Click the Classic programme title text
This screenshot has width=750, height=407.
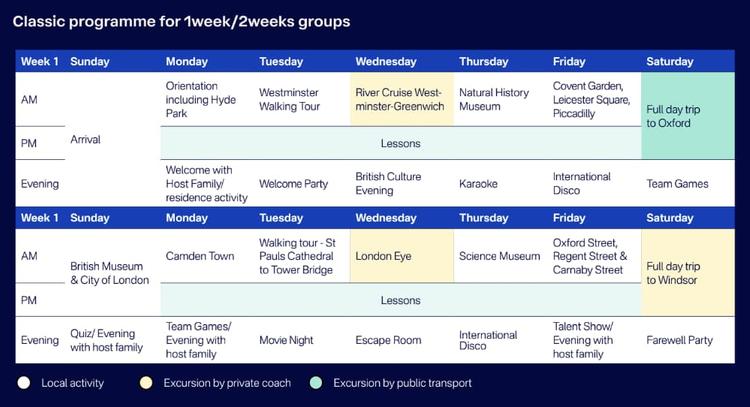181,20
